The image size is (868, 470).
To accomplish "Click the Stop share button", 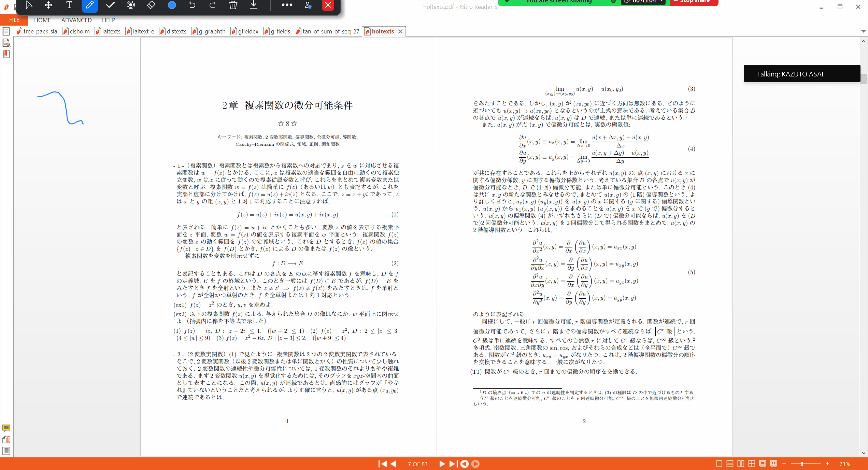I will click(x=694, y=2).
